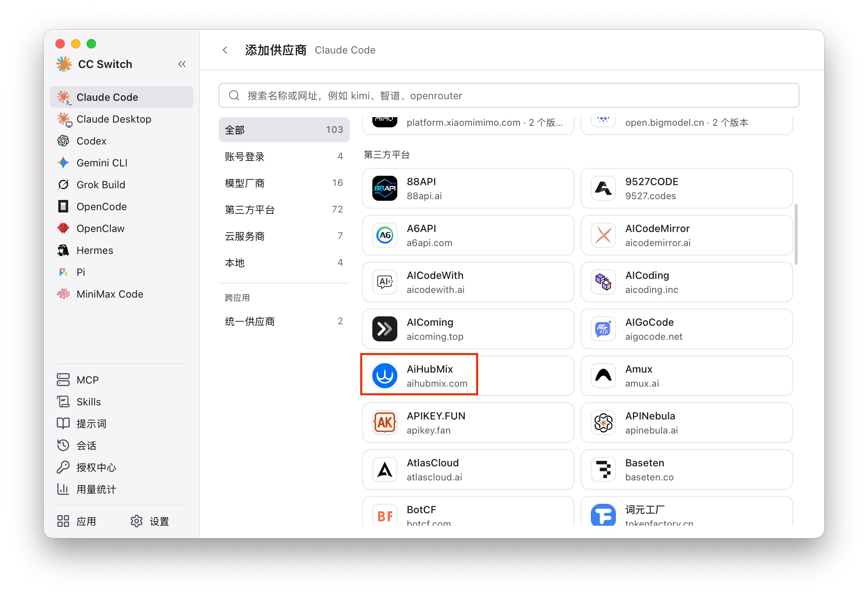This screenshot has width=868, height=596.
Task: Open the Skills section
Action: tap(122, 402)
